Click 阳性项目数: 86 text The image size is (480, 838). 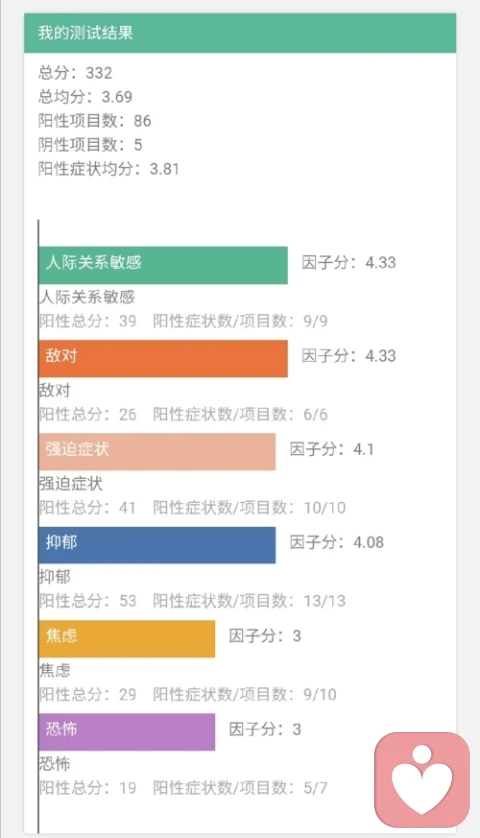click(95, 121)
